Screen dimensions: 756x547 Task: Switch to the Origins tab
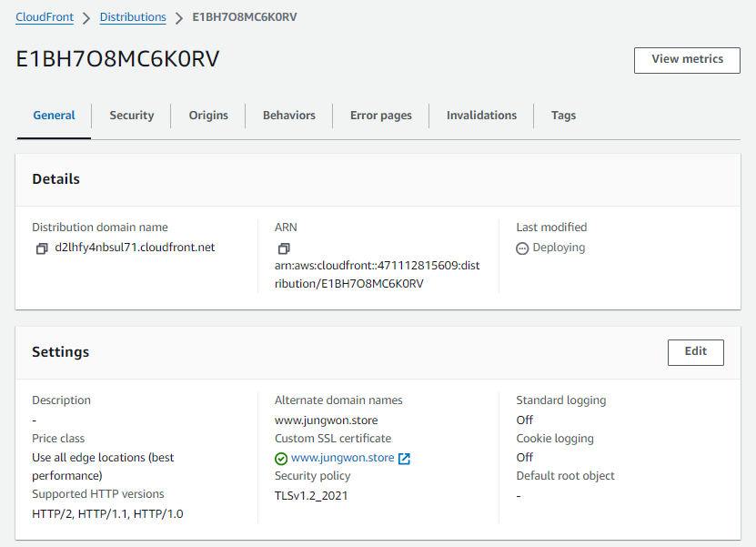click(x=208, y=116)
